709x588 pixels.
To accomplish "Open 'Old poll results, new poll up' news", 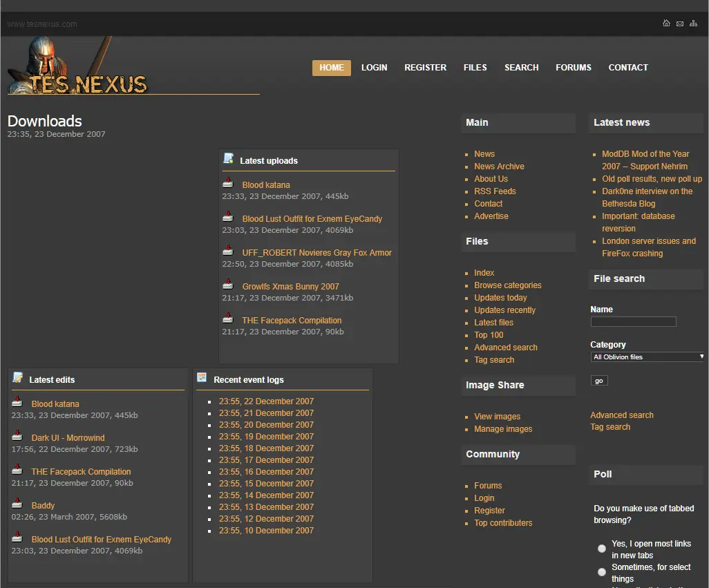I will pyautogui.click(x=652, y=179).
